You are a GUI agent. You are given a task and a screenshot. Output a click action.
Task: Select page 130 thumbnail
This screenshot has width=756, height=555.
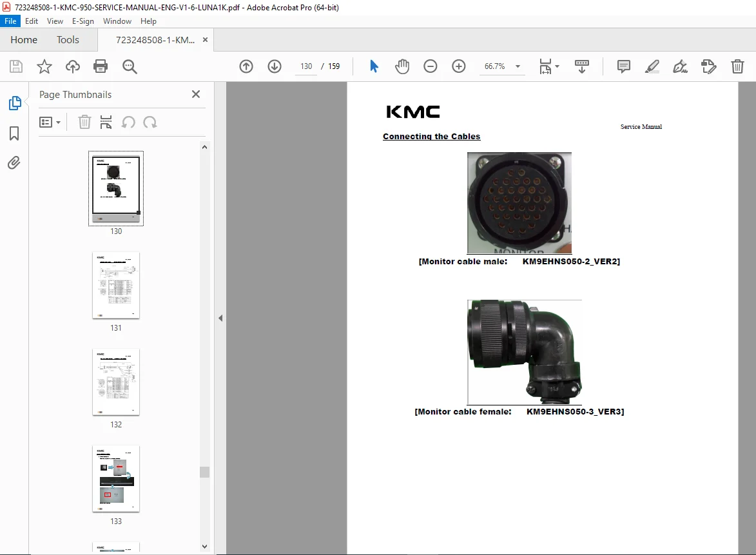116,188
